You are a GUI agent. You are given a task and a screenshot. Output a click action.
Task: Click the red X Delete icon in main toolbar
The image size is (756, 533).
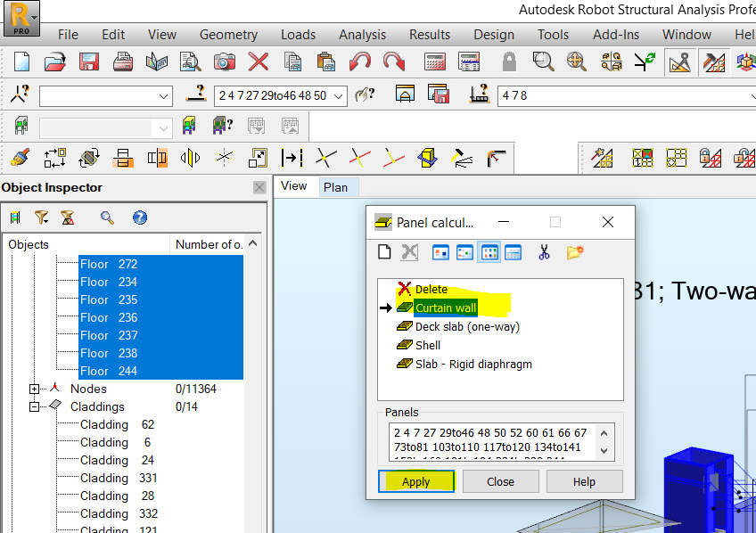[x=259, y=61]
